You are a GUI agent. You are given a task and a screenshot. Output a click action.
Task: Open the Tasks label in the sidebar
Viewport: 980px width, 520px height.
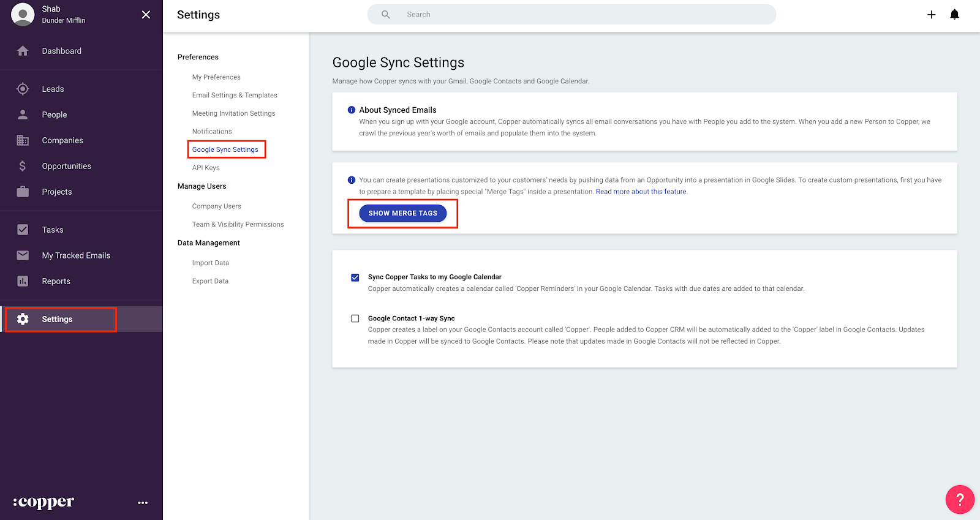[x=53, y=230]
